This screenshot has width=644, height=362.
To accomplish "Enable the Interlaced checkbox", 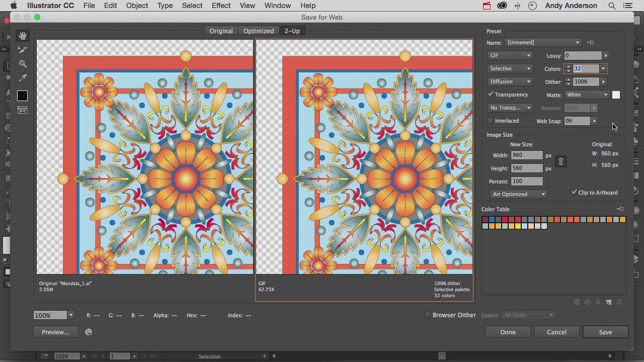I will click(491, 121).
